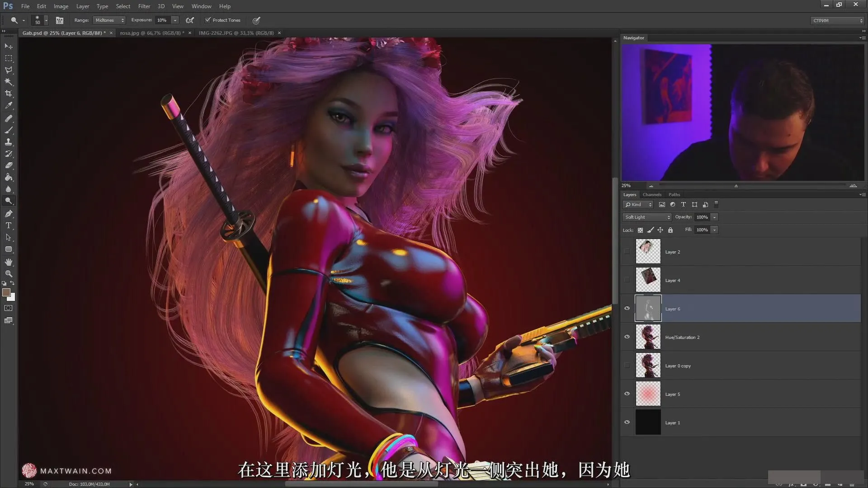Viewport: 868px width, 488px height.
Task: Select the Eraser tool
Action: click(x=8, y=166)
